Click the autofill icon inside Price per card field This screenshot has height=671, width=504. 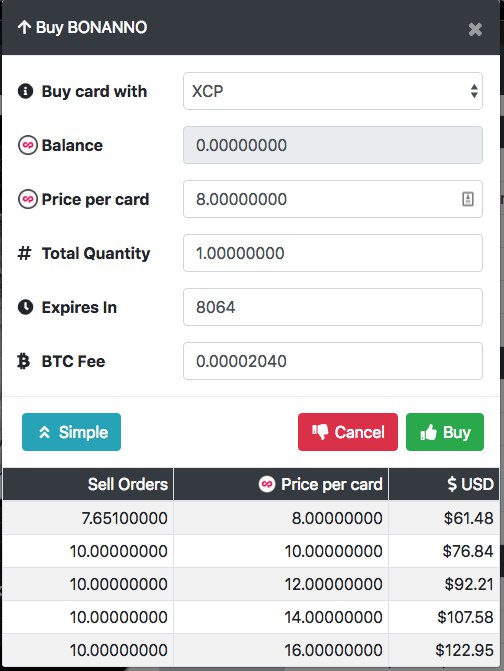[468, 199]
